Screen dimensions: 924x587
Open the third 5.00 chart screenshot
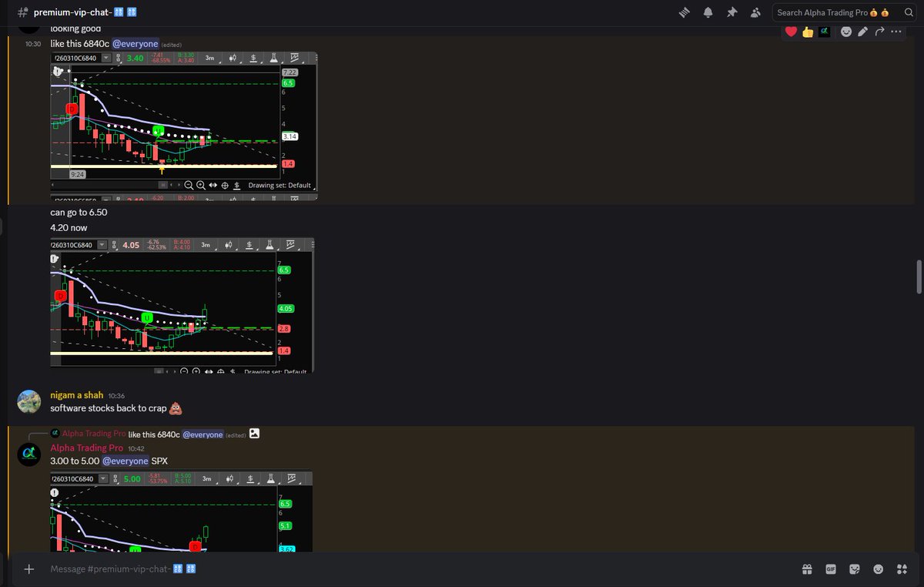(x=181, y=512)
